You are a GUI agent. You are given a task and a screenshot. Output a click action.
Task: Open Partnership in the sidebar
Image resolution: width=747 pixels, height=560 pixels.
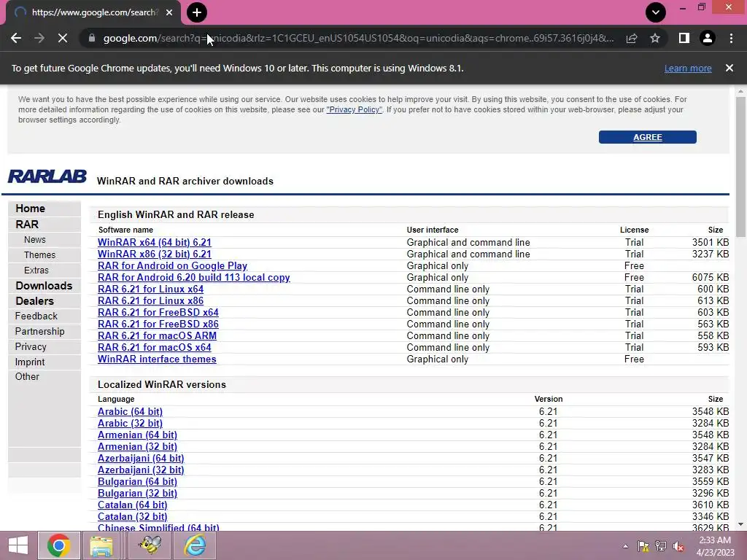39,332
